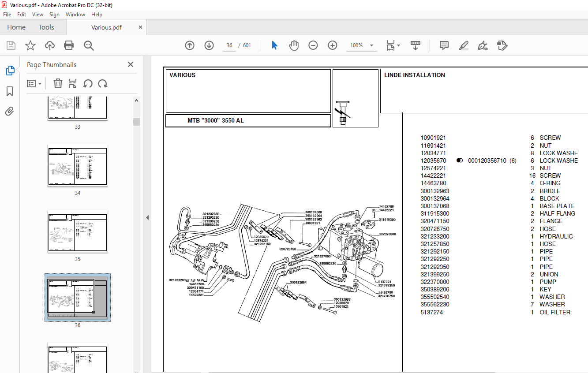This screenshot has width=588, height=373.
Task: Open the sign document pen tool
Action: [483, 45]
